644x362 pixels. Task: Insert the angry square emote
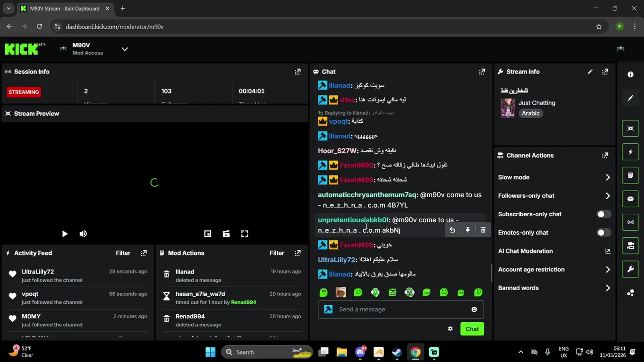(x=392, y=292)
